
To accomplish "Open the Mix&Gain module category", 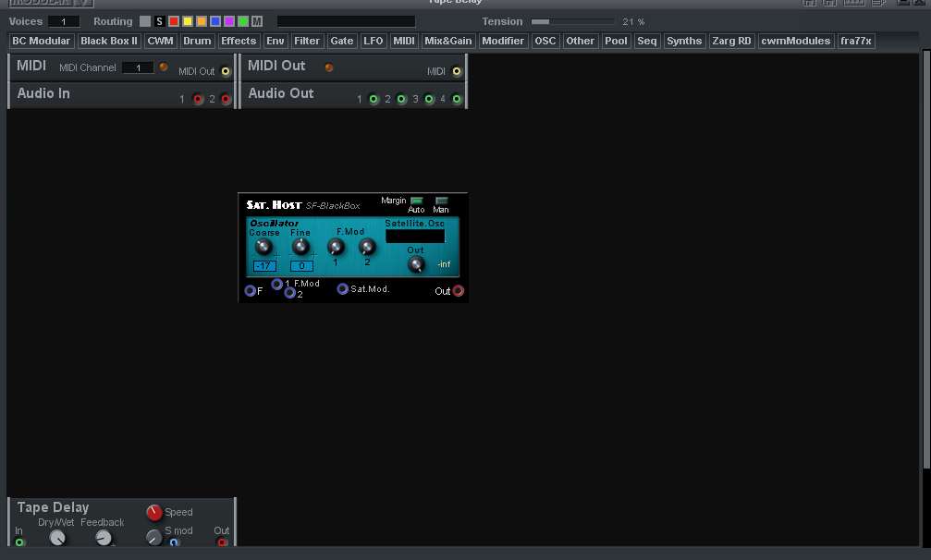I will pyautogui.click(x=448, y=41).
